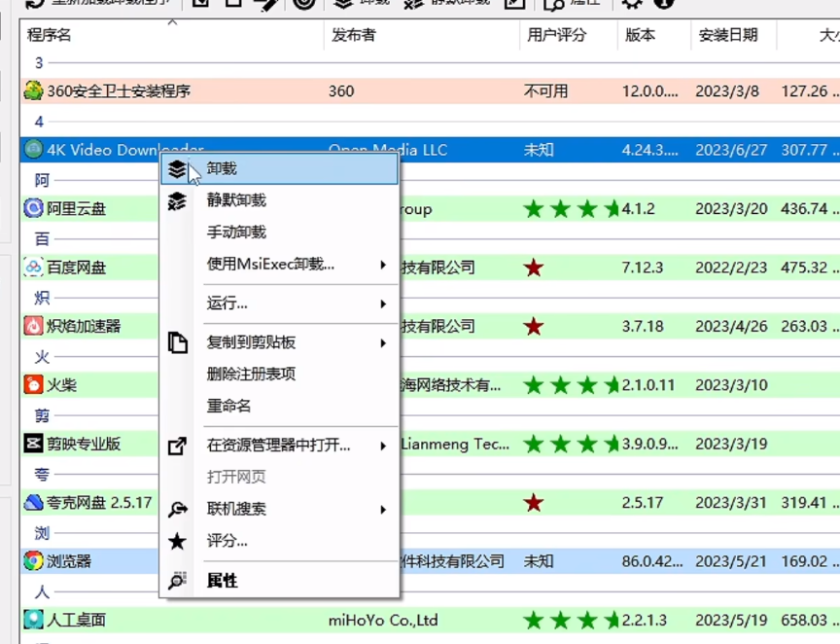Screen dimensions: 840x644
Task: Click the green stars rating of 人工桌面
Action: (x=571, y=621)
